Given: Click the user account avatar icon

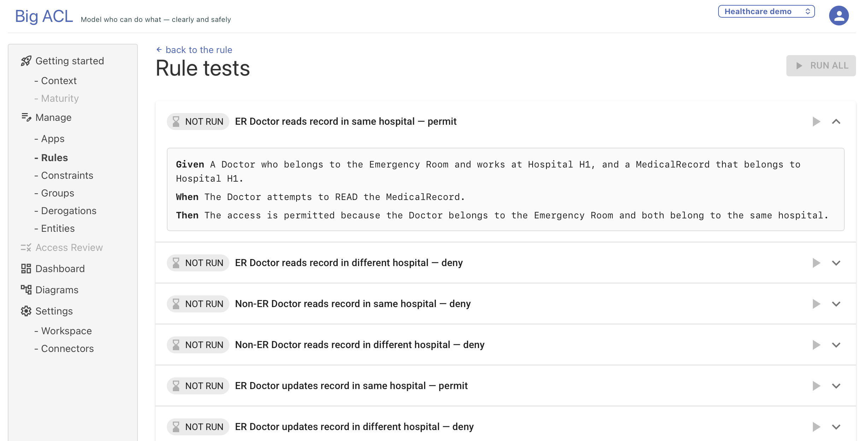Looking at the screenshot, I should click(839, 16).
